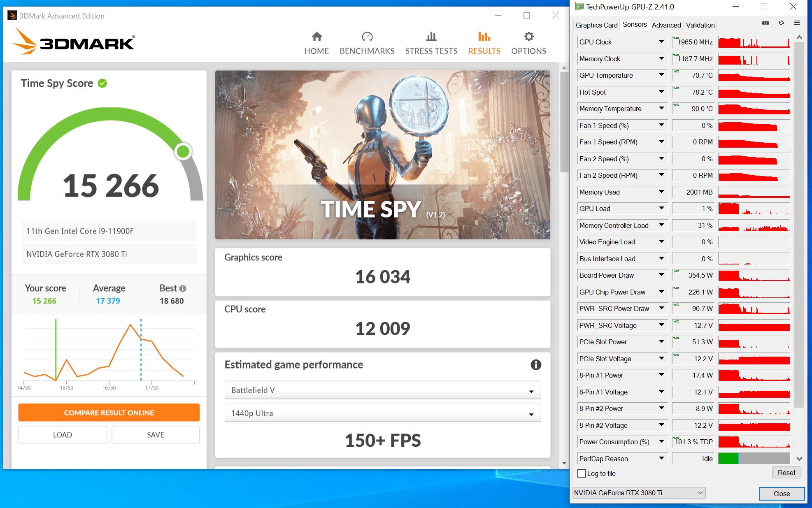Viewport: 812px width, 508px height.
Task: Expand the Fan 1 Speed (%) sensor dropdown
Action: point(661,125)
